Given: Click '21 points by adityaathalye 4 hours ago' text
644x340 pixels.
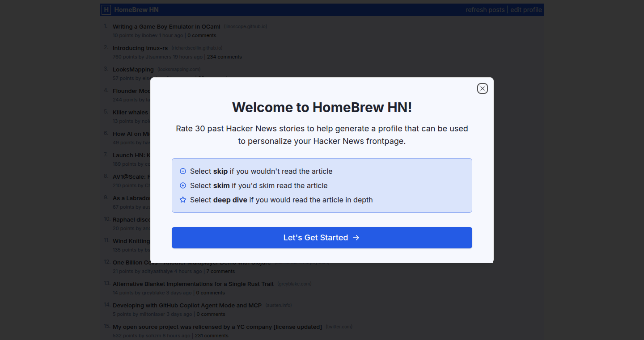Looking at the screenshot, I should (x=157, y=271).
